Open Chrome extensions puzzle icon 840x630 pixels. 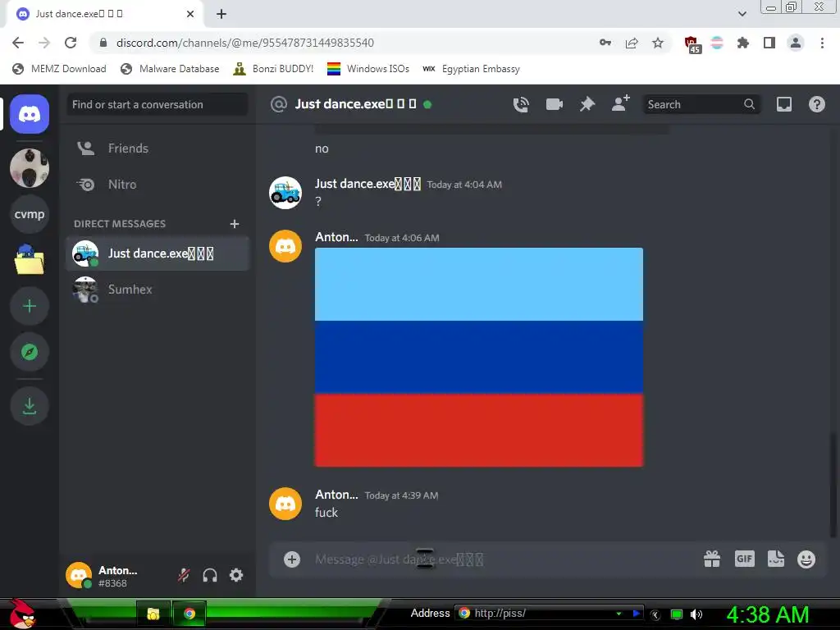pyautogui.click(x=743, y=43)
